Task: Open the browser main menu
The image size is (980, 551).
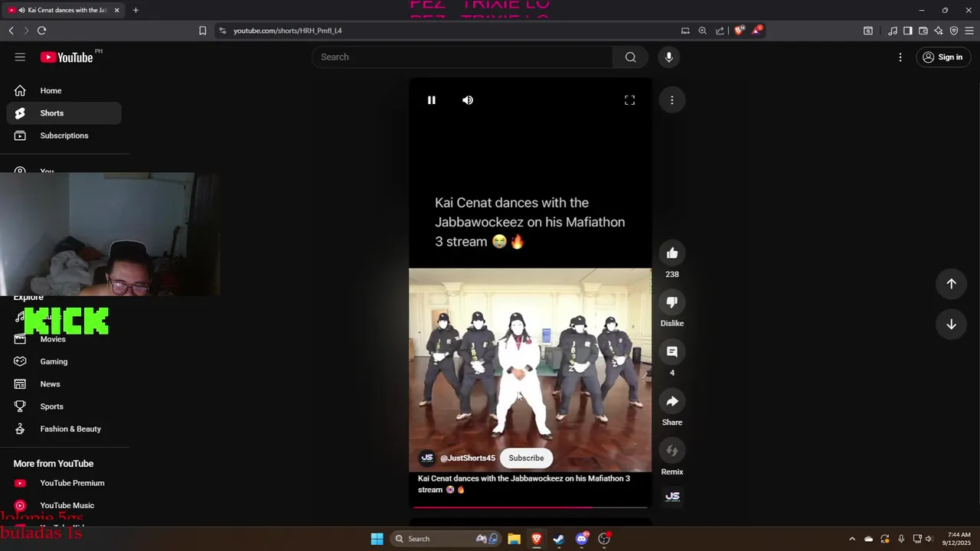Action: pos(969,31)
